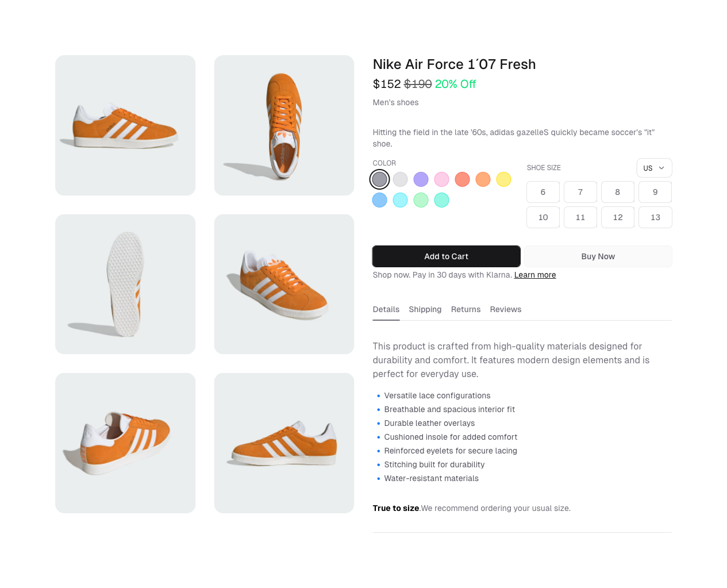Select shoe size 9

[x=655, y=192]
